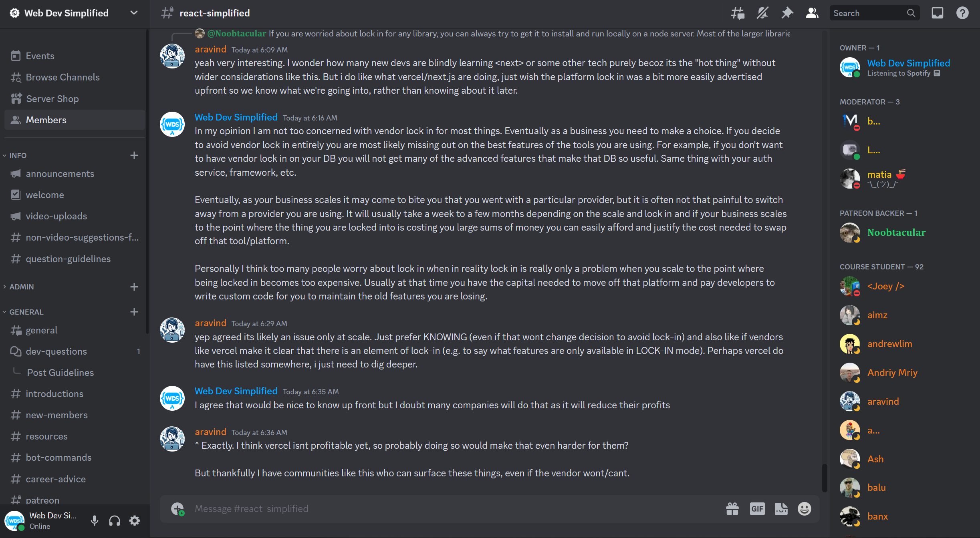Mute the microphone
The width and height of the screenshot is (980, 538).
(94, 520)
